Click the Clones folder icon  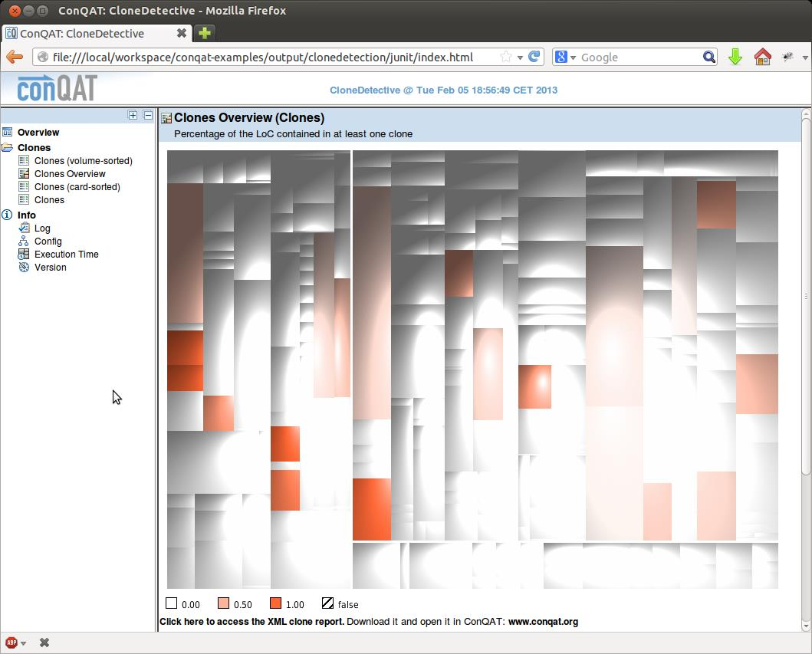click(x=7, y=147)
